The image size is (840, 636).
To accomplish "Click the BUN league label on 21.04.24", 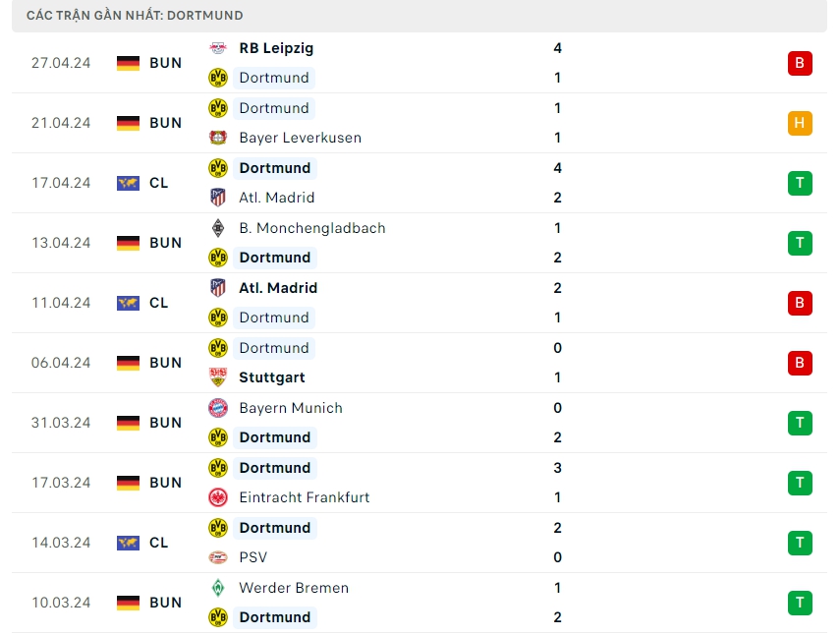I will tap(166, 123).
